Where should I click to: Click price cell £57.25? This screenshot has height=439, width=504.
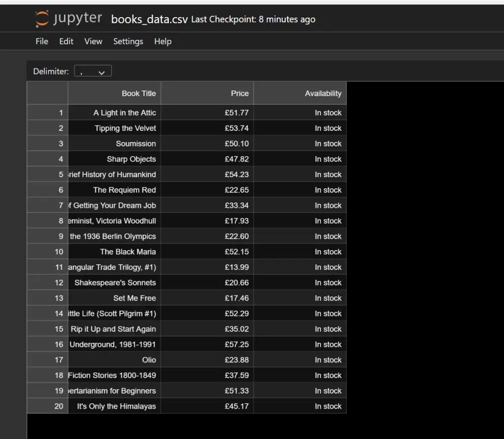[x=207, y=344]
